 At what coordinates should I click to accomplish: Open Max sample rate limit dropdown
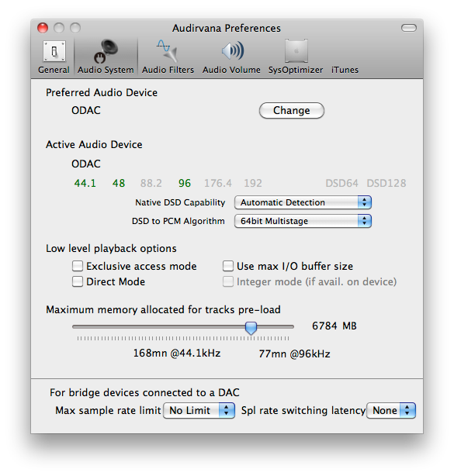point(199,410)
